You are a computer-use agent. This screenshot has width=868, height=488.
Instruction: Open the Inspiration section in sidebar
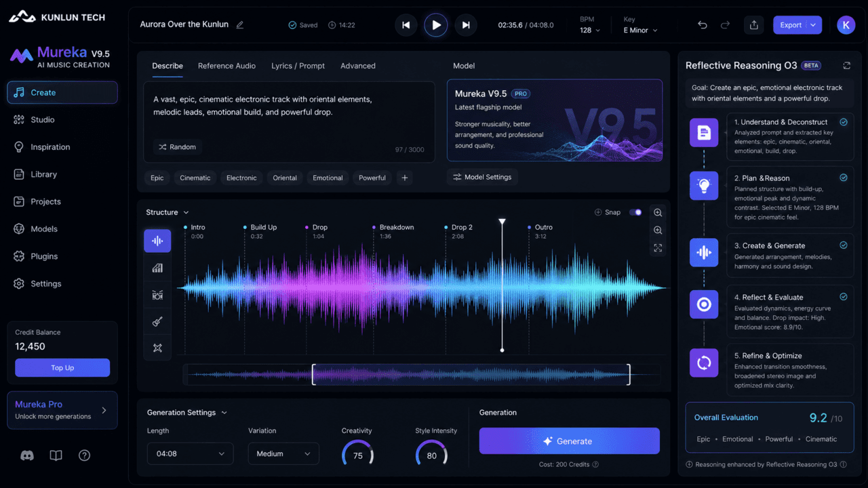point(62,147)
